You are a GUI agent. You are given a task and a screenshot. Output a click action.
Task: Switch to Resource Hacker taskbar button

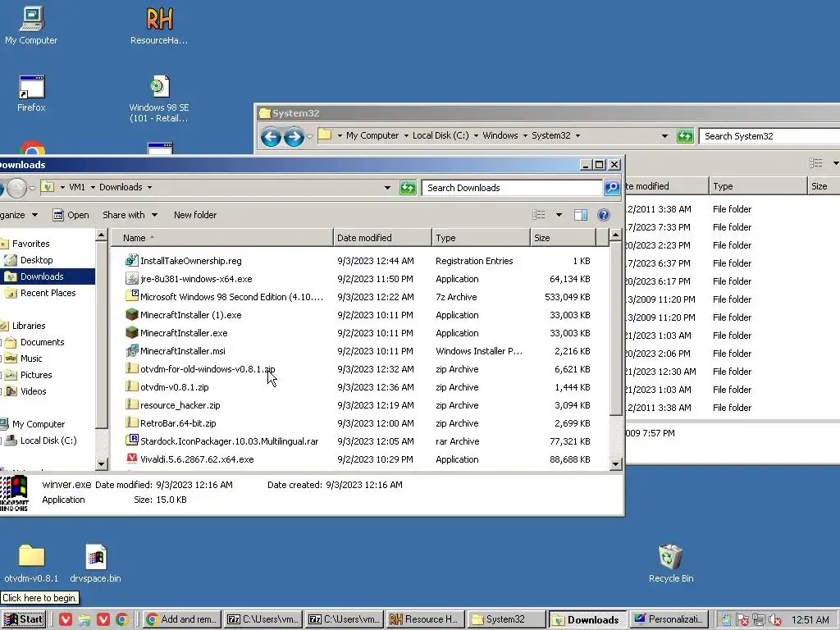pos(424,619)
